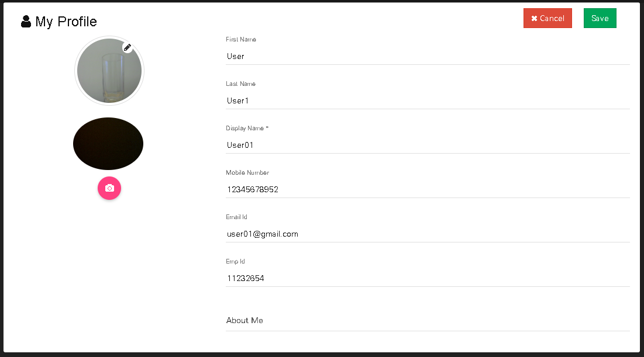Click the First Name label

[x=241, y=39]
